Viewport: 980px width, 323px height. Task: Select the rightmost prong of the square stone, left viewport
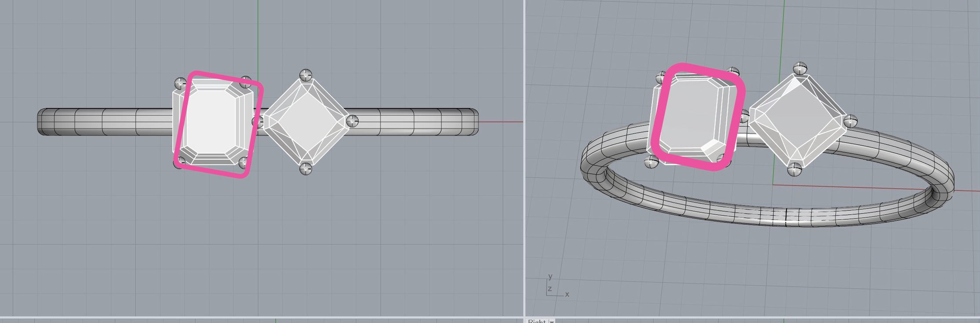point(352,121)
